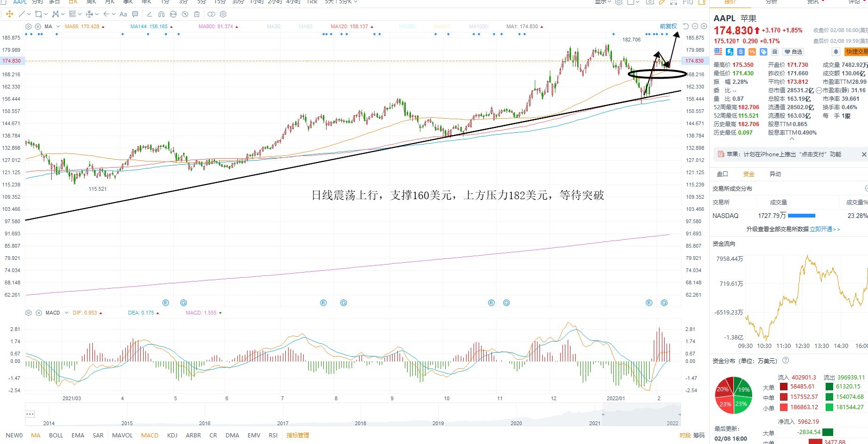Enable the magnet snap tool
This screenshot has width=868, height=444.
coord(161,14)
